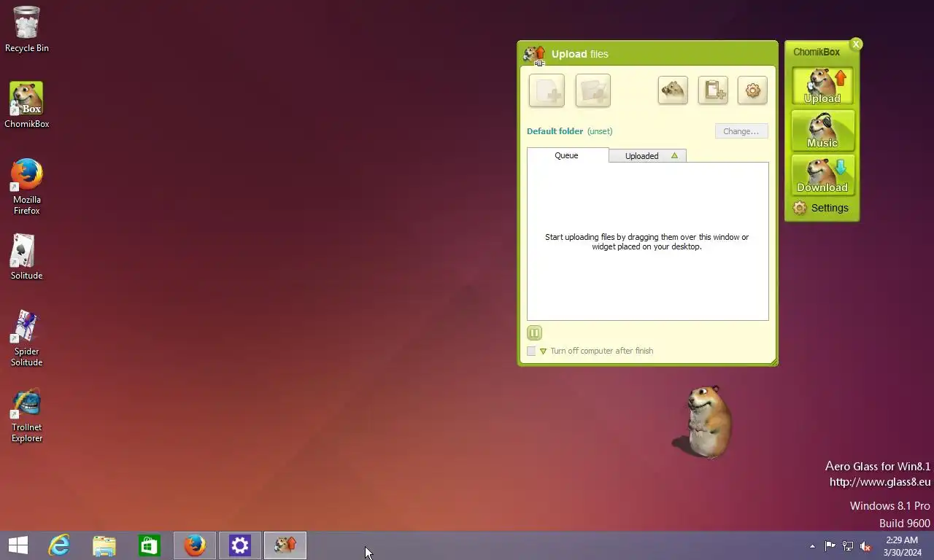Viewport: 934px width, 560px height.
Task: Pause the upload queue
Action: (x=534, y=333)
